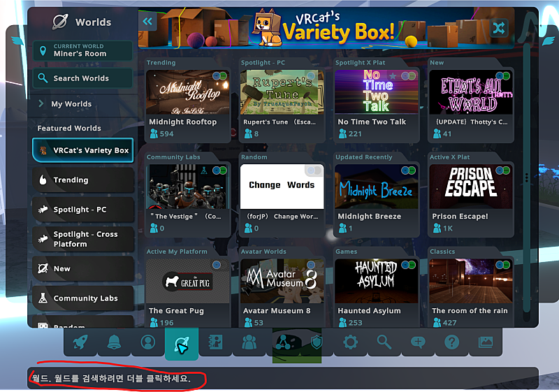The height and width of the screenshot is (392, 559).
Task: Click favorite star on No Time Two Talk
Action: pyautogui.click(x=393, y=76)
